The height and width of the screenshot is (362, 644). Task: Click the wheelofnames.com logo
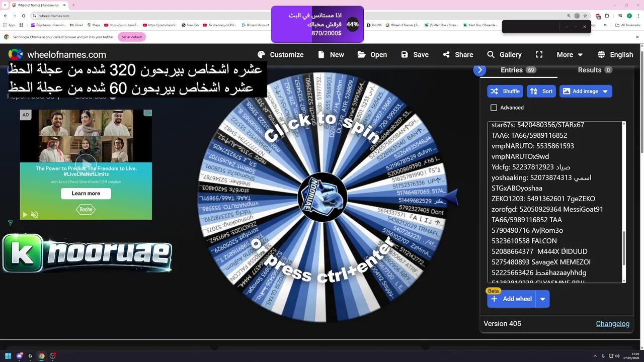click(x=57, y=54)
